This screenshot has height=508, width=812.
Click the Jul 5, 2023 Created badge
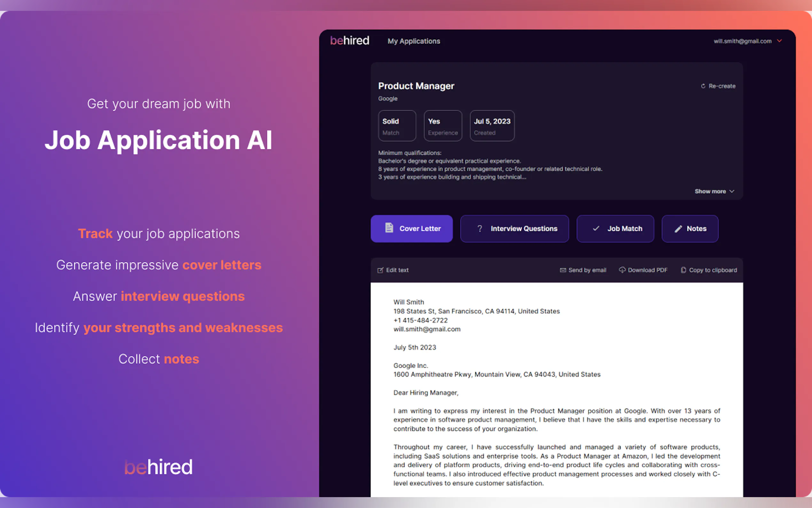492,126
